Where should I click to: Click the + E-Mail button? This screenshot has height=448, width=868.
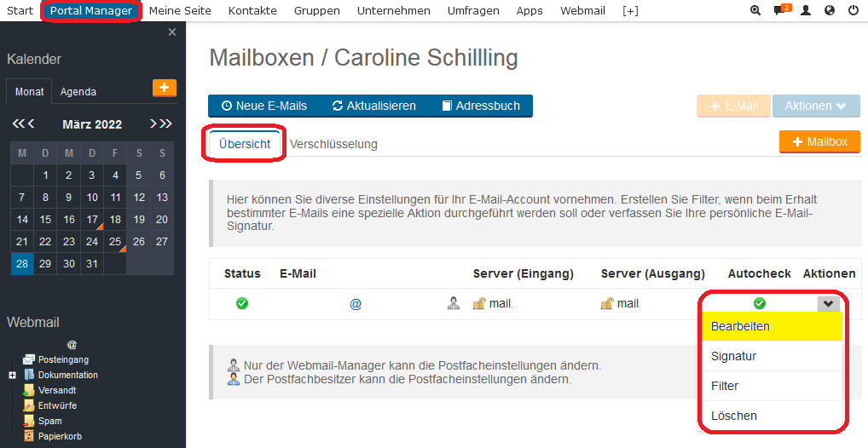[733, 106]
